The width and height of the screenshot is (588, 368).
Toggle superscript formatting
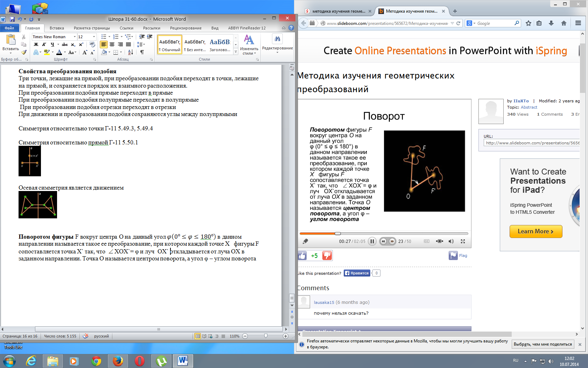point(81,45)
